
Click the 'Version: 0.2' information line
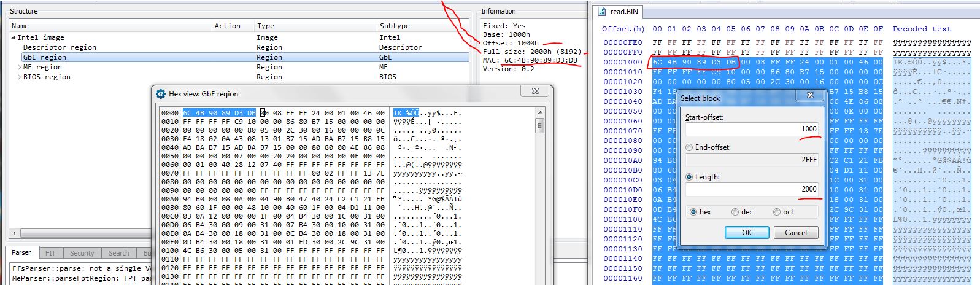[509, 69]
